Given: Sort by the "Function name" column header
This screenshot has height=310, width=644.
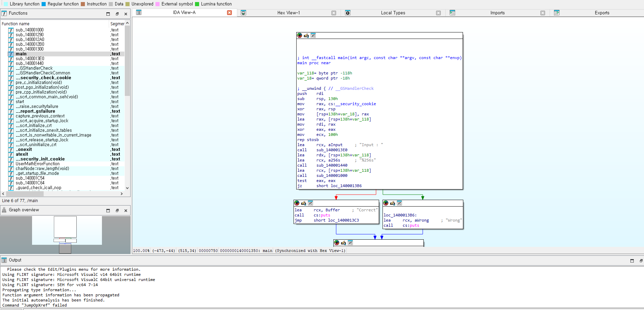Looking at the screenshot, I should (16, 24).
